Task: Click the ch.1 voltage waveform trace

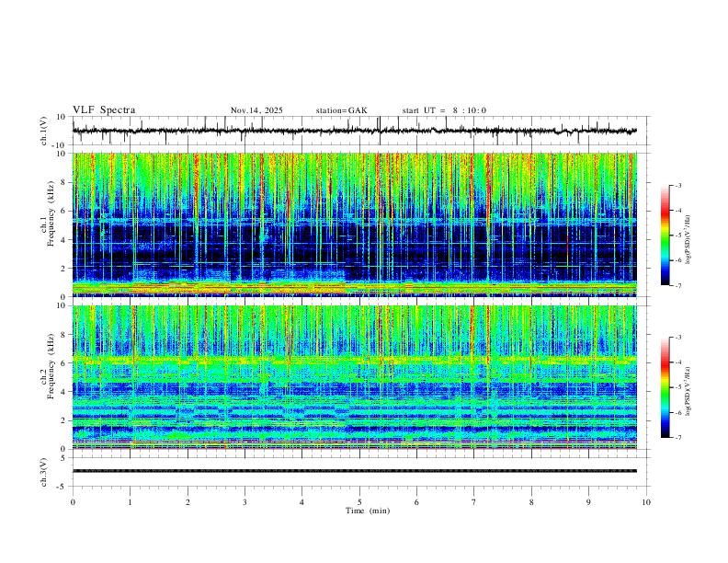Action: coord(355,131)
